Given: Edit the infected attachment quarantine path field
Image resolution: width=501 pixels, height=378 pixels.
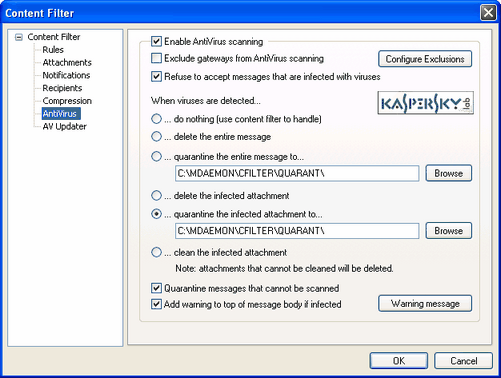Looking at the screenshot, I should (297, 231).
